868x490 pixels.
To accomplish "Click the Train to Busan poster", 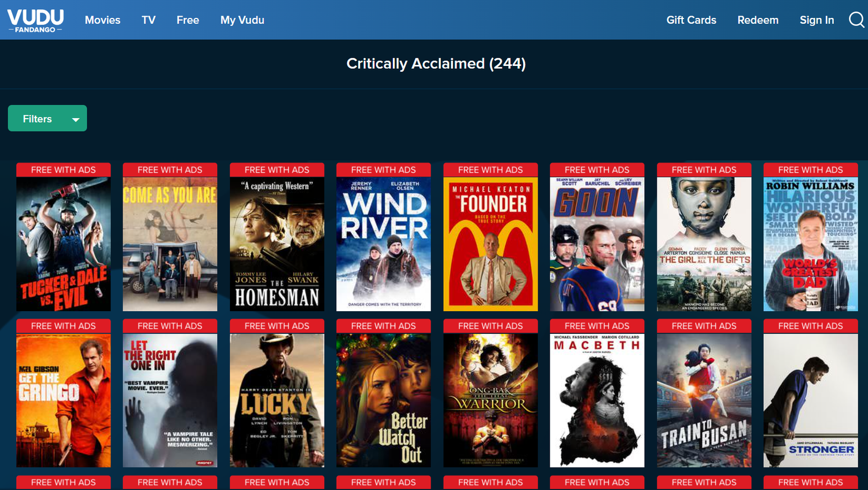I will tap(704, 400).
